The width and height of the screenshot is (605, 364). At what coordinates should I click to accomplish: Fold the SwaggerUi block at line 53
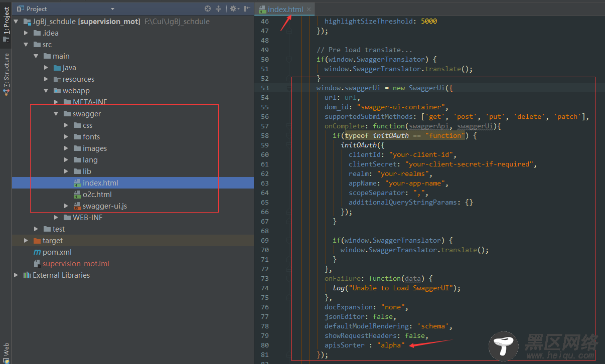(289, 88)
